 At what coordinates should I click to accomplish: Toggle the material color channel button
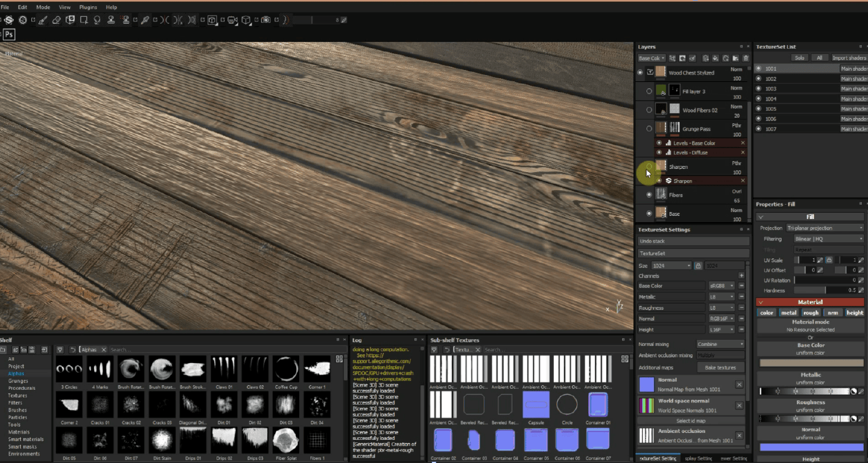pos(767,313)
